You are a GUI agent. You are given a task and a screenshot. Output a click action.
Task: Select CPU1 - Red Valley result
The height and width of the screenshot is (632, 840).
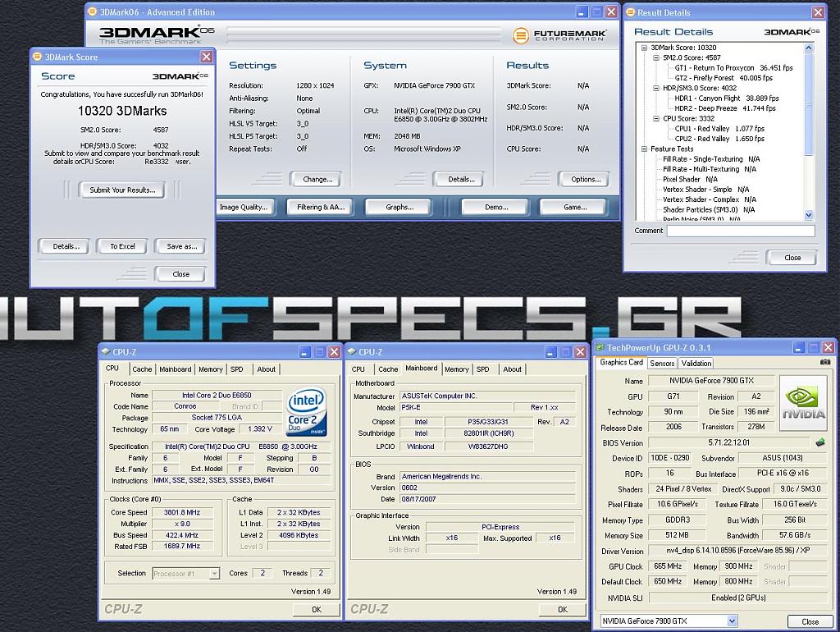719,129
